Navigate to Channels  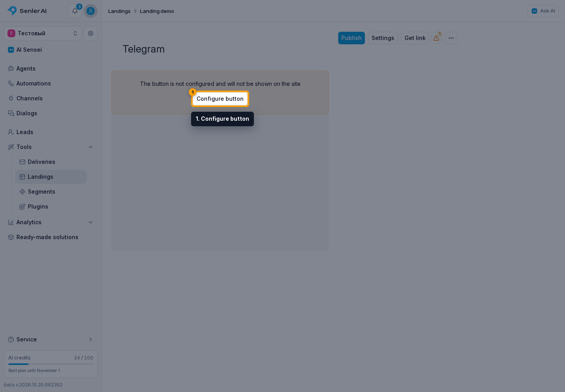pos(51,98)
